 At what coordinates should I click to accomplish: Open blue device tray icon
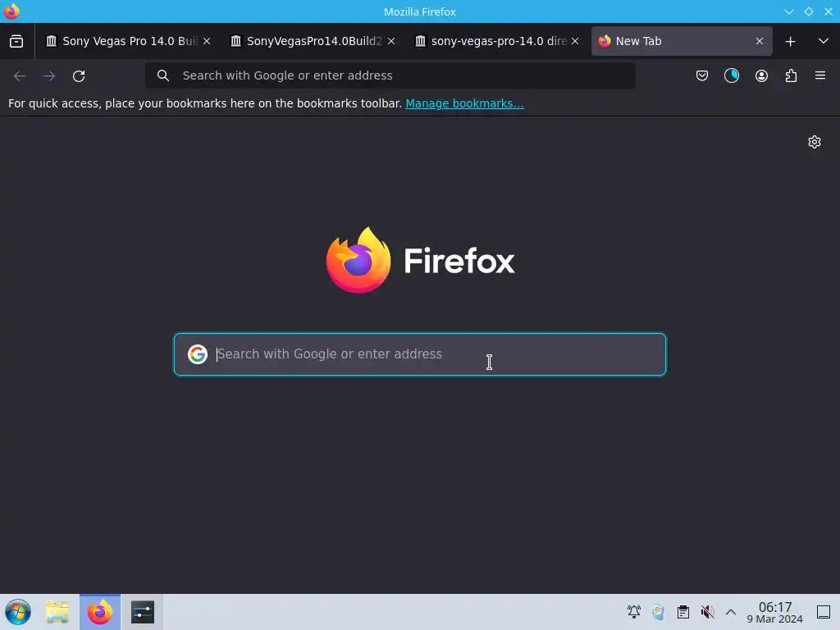point(659,612)
